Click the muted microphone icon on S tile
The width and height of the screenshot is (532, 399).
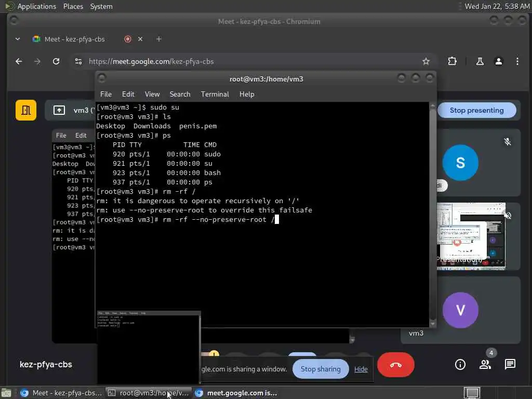(507, 141)
